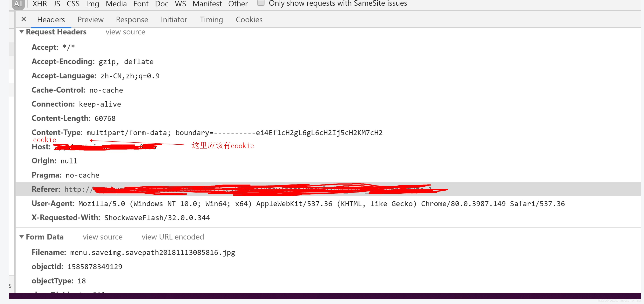The height and width of the screenshot is (304, 644).
Task: Click view URL encoded for Form Data
Action: click(x=173, y=237)
